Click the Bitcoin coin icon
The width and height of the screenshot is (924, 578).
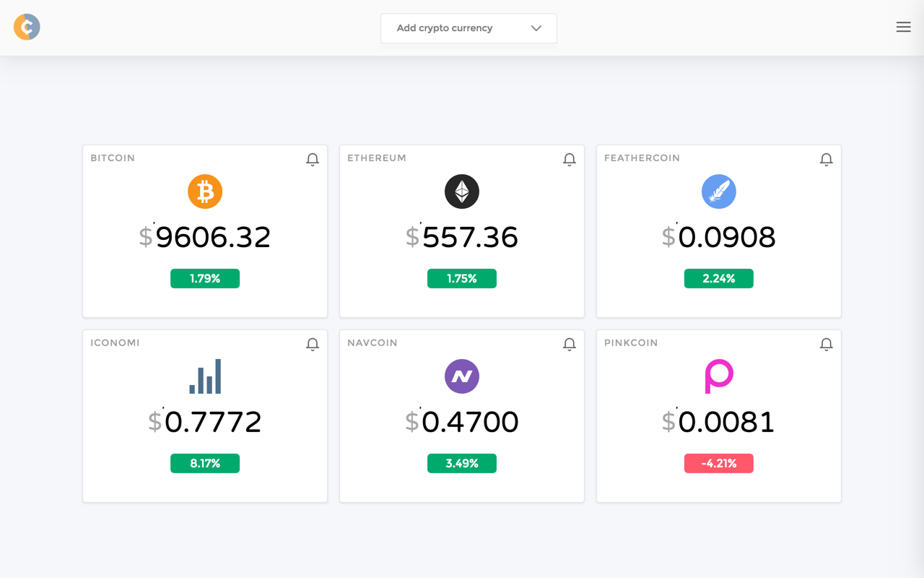pos(205,191)
